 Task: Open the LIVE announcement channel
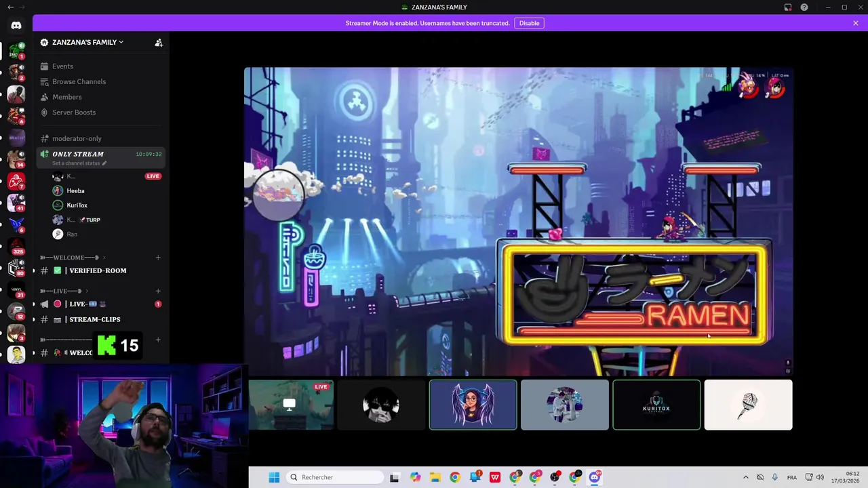click(100, 304)
